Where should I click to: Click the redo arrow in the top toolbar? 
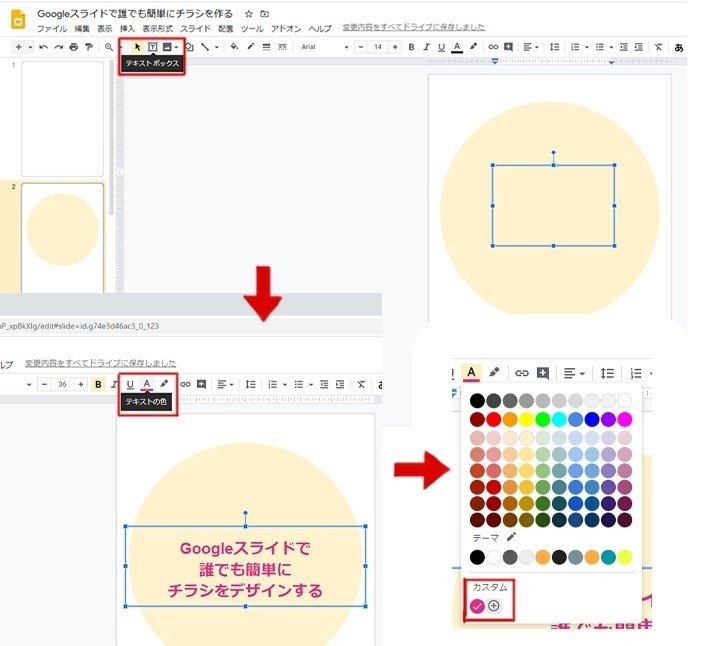coord(58,47)
